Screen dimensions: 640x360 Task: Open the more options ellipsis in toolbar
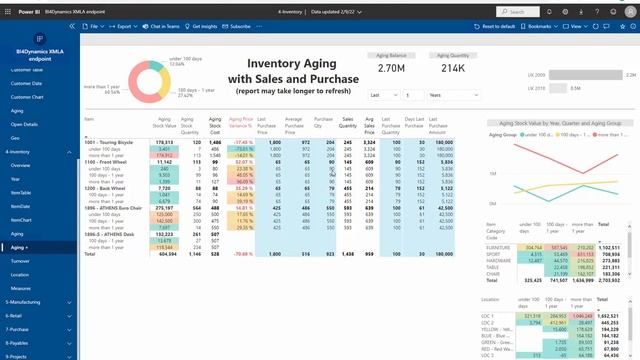click(259, 26)
